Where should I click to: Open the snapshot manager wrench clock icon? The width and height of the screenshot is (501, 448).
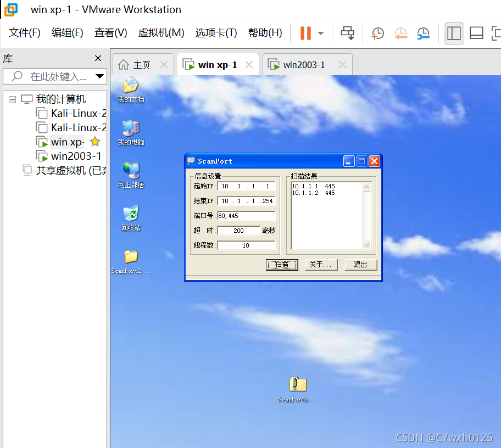pyautogui.click(x=424, y=33)
